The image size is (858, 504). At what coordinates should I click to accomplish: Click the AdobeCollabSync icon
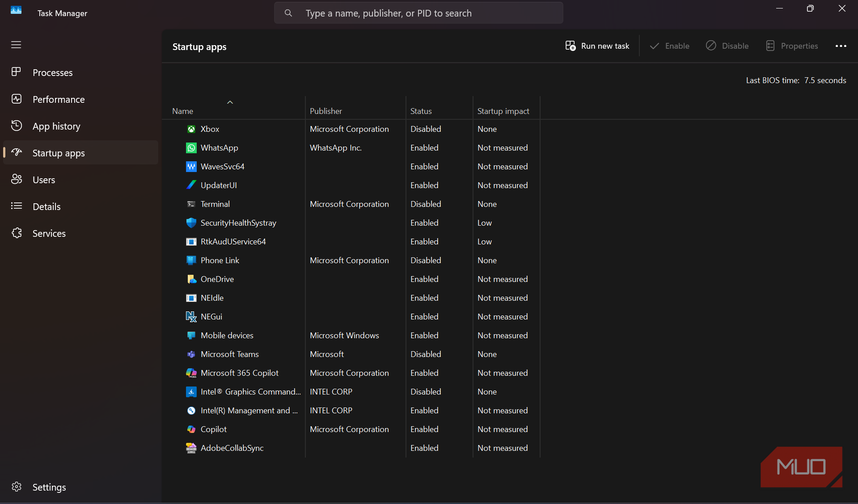[191, 448]
